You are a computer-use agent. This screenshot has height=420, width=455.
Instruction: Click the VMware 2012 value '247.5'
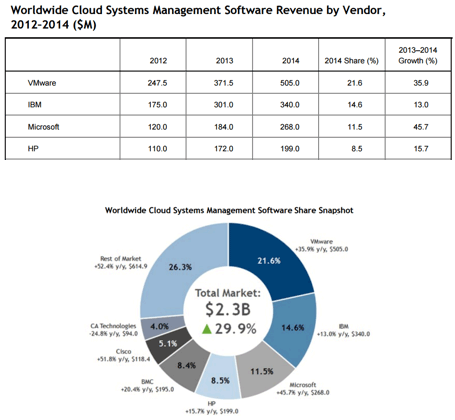(157, 83)
